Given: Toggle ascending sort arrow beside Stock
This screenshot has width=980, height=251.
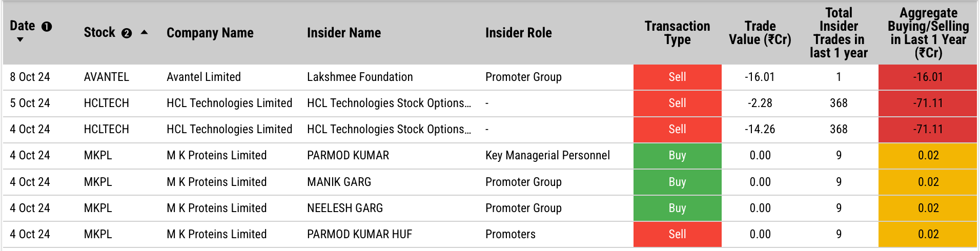Looking at the screenshot, I should point(145,32).
